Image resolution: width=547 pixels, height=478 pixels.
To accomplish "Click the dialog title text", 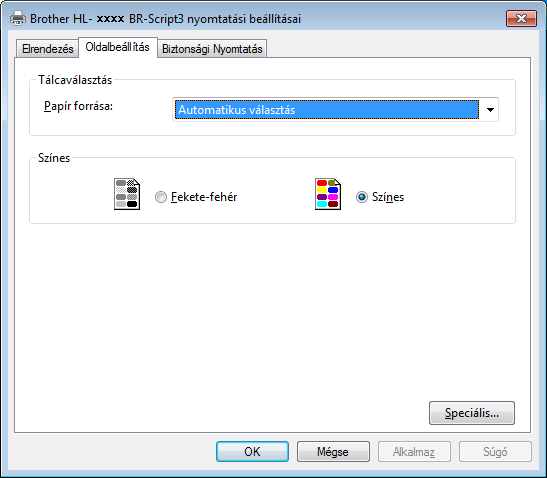I will pos(165,18).
